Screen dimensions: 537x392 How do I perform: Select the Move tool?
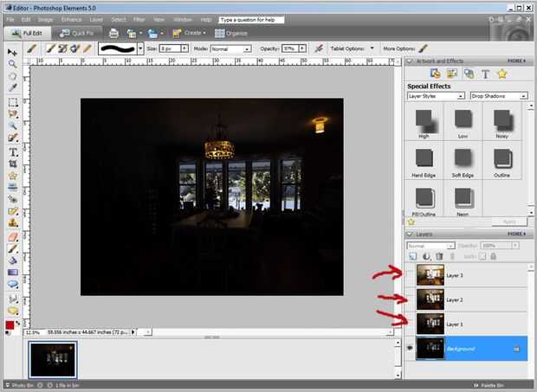pos(12,52)
